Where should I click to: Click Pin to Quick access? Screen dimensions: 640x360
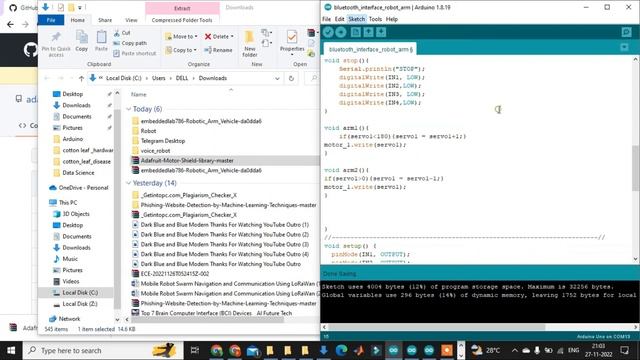(x=56, y=44)
